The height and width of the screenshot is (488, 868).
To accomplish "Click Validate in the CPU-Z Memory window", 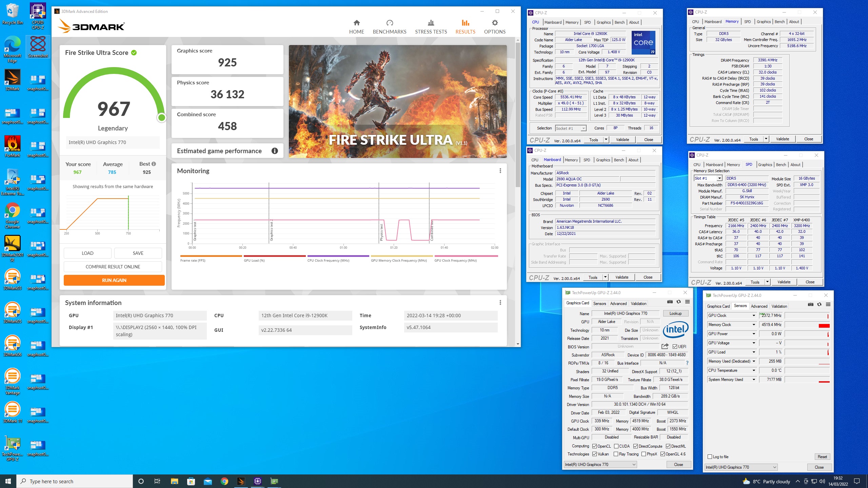I will (782, 139).
